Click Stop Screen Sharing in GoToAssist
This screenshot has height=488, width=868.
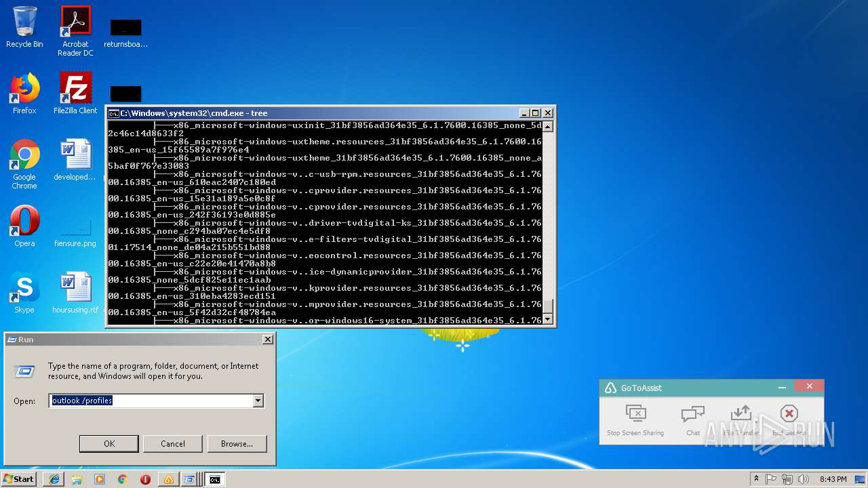coord(635,420)
